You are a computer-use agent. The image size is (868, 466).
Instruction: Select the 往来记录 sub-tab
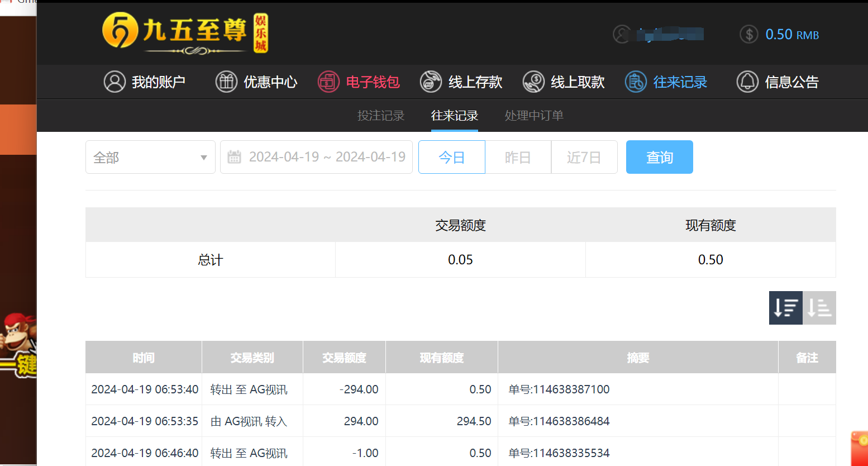[455, 116]
